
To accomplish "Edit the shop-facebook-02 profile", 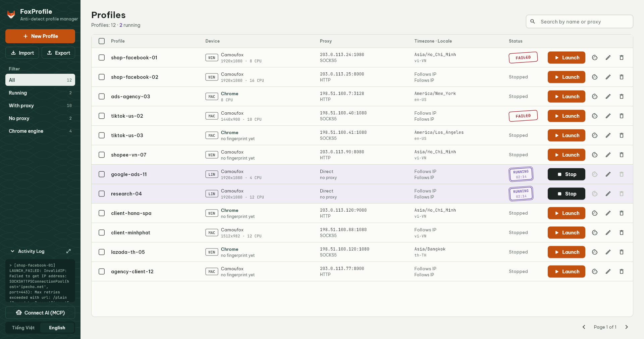I will tap(608, 77).
